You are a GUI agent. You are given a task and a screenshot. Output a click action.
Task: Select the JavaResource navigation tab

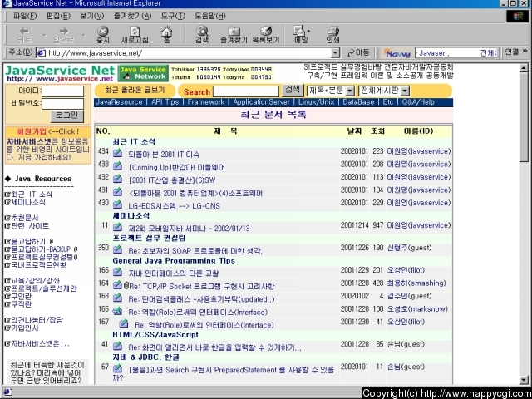click(119, 102)
